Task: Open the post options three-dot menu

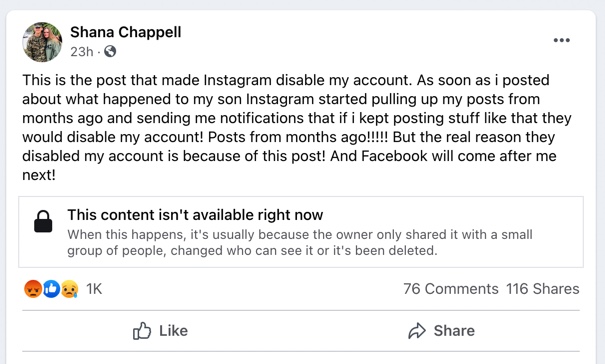Action: pyautogui.click(x=561, y=40)
